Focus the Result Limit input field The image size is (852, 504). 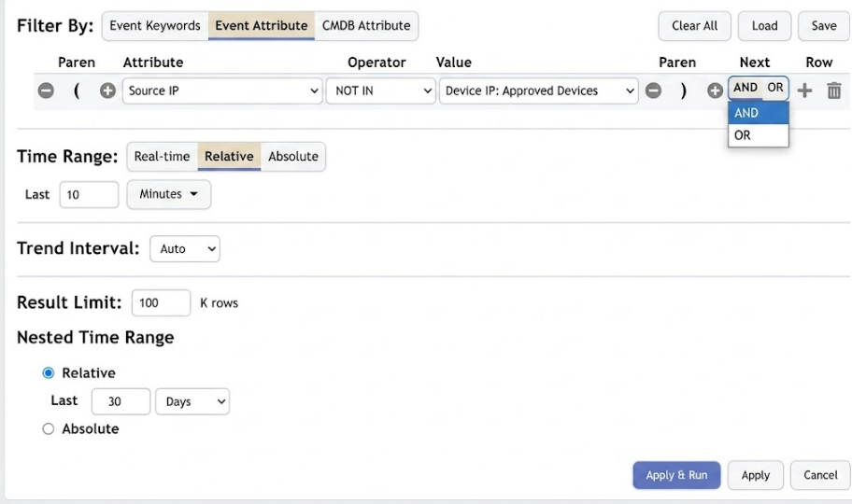[161, 302]
